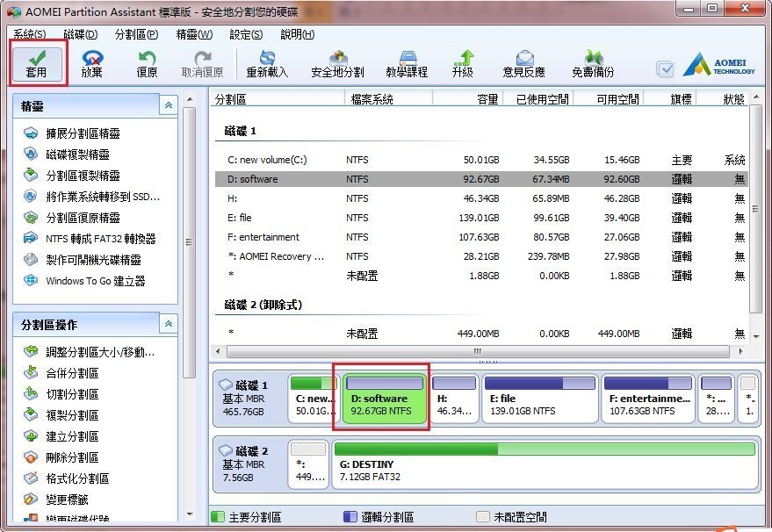
Task: Open the 安全地分割 toolbar tool
Action: [x=338, y=64]
